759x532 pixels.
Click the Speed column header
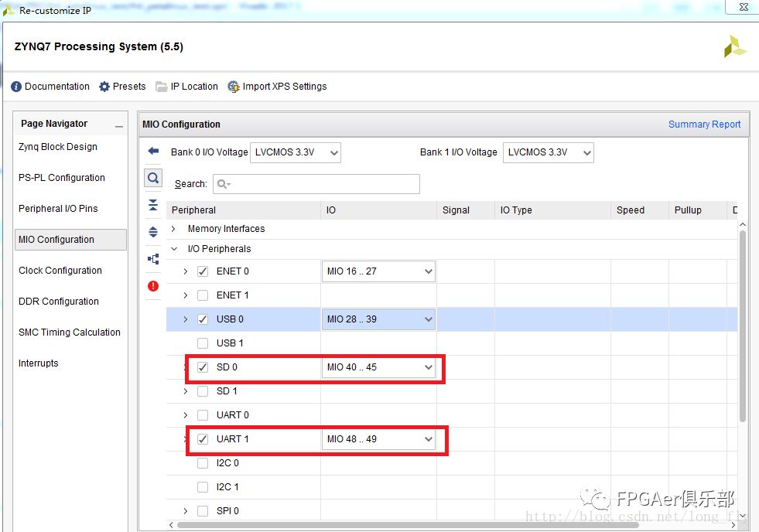click(x=639, y=210)
